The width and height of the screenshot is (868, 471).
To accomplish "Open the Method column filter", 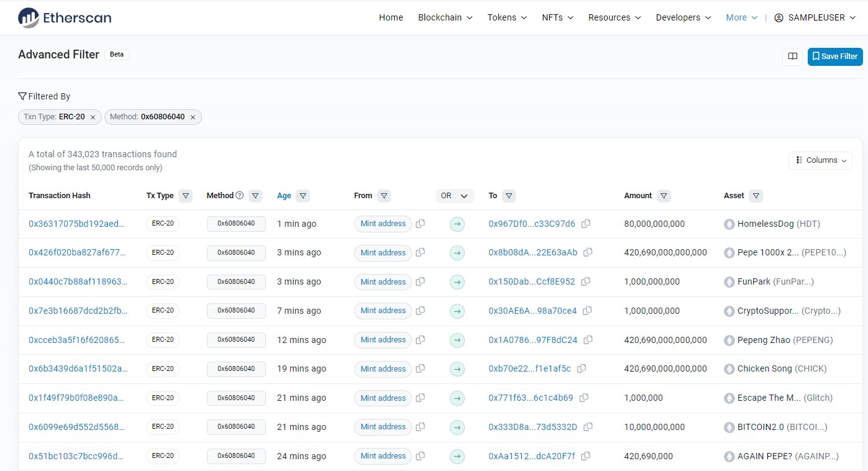I will (x=255, y=196).
